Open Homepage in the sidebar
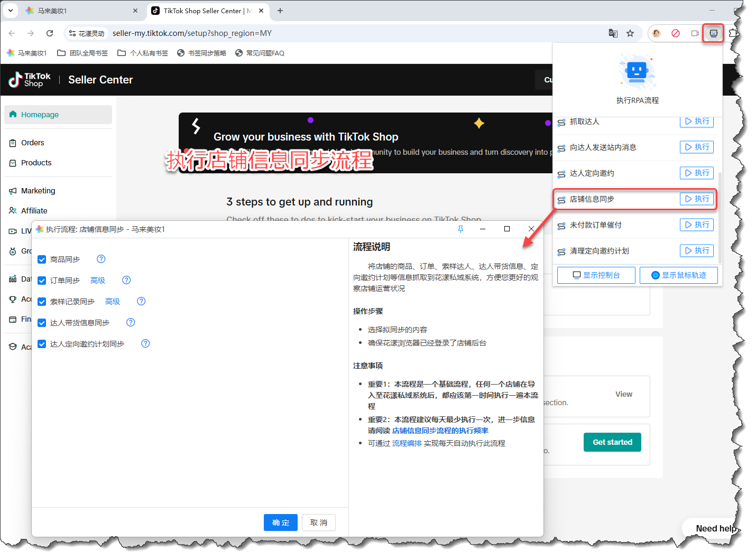Image resolution: width=756 pixels, height=560 pixels. click(58, 115)
